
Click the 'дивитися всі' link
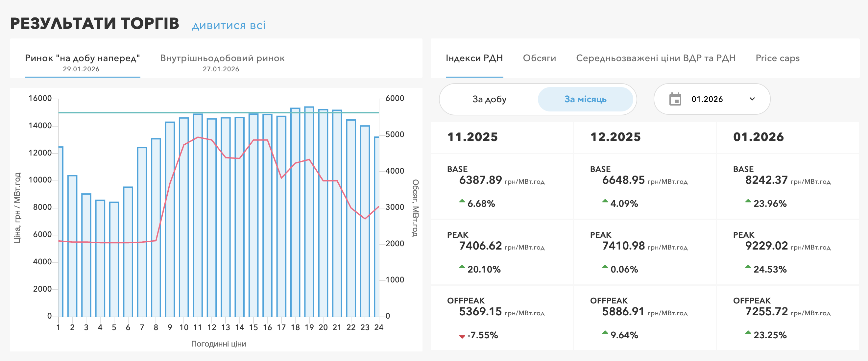coord(229,26)
